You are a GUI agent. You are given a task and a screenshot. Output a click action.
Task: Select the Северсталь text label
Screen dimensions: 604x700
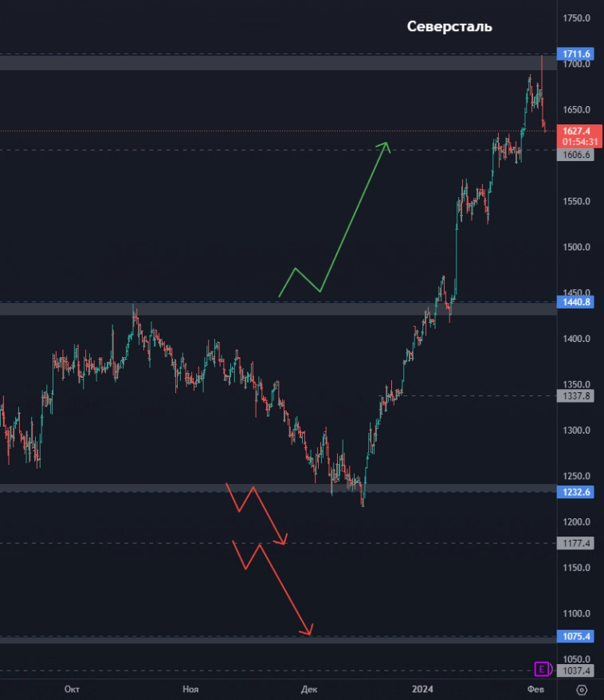point(449,27)
